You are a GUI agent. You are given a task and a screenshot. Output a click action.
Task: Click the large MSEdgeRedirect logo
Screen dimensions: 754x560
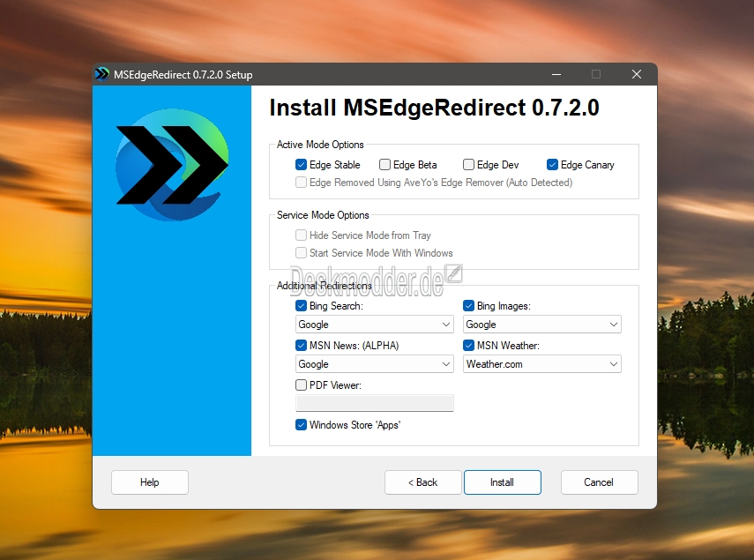172,165
